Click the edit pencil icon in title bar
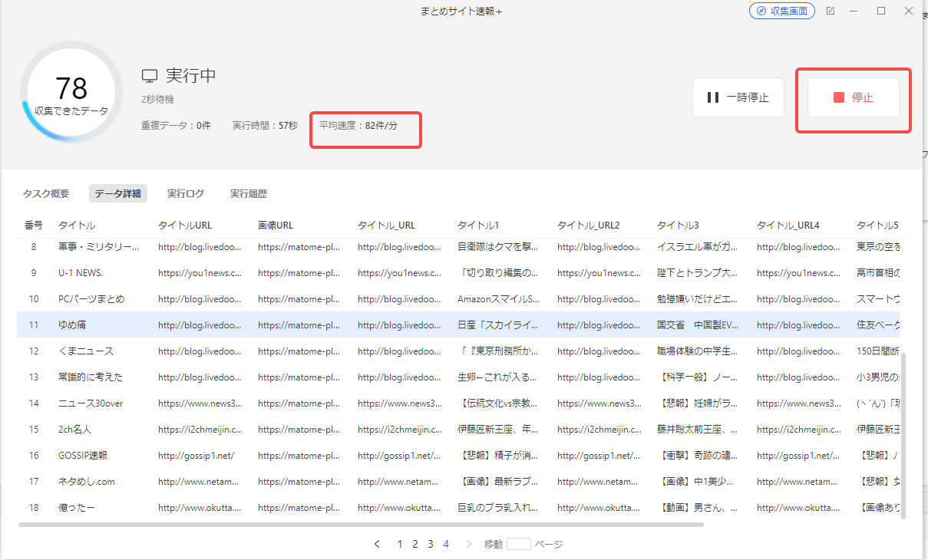The height and width of the screenshot is (560, 928). [831, 12]
